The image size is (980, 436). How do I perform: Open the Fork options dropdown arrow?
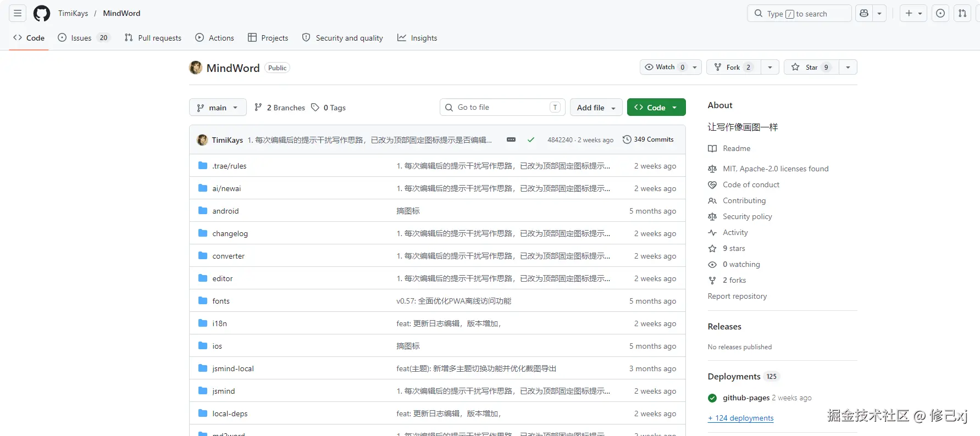[x=770, y=67]
